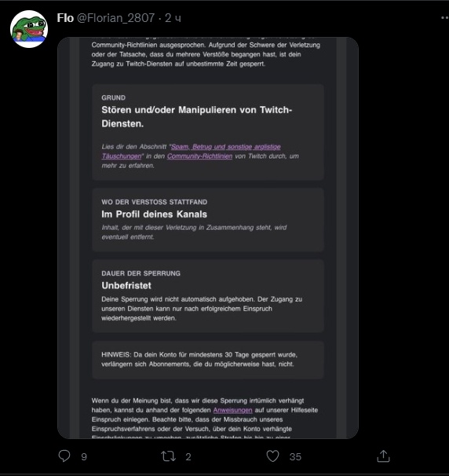This screenshot has height=476, width=449.
Task: Open the share upload icon
Action: [383, 456]
